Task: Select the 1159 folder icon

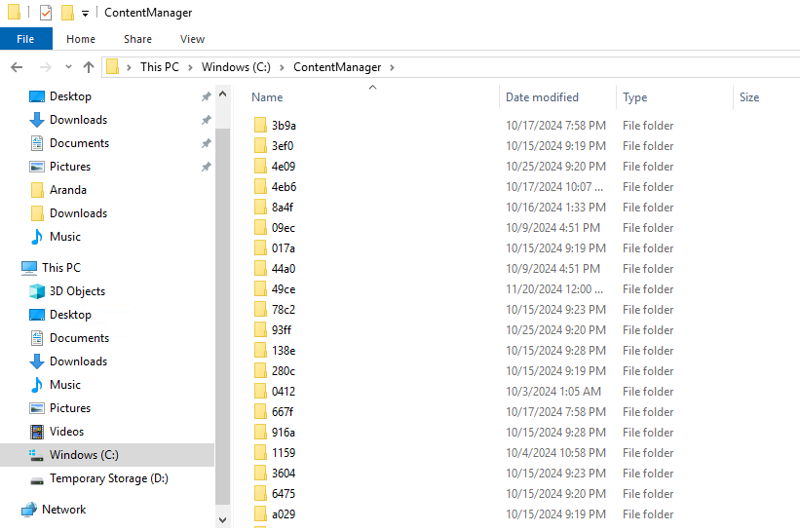Action: pyautogui.click(x=260, y=452)
